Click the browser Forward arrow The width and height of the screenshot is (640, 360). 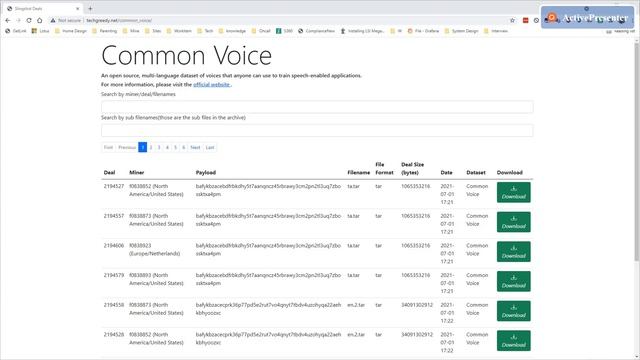point(18,20)
